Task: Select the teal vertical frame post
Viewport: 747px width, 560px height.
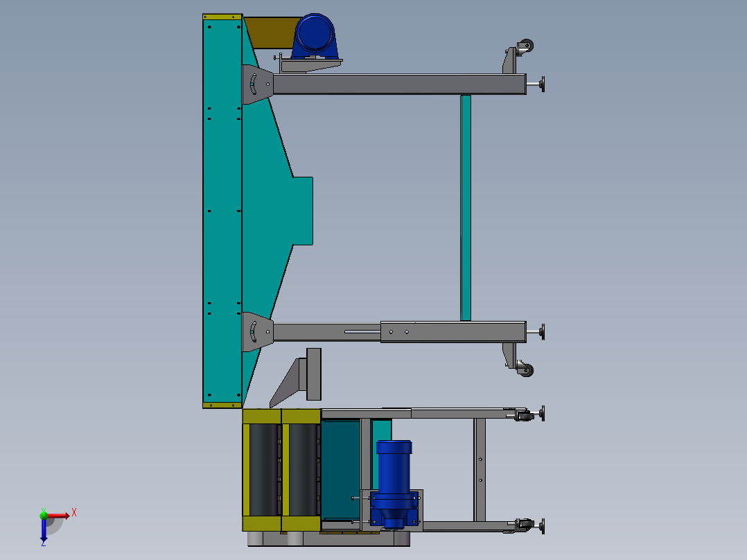Action: [x=466, y=208]
